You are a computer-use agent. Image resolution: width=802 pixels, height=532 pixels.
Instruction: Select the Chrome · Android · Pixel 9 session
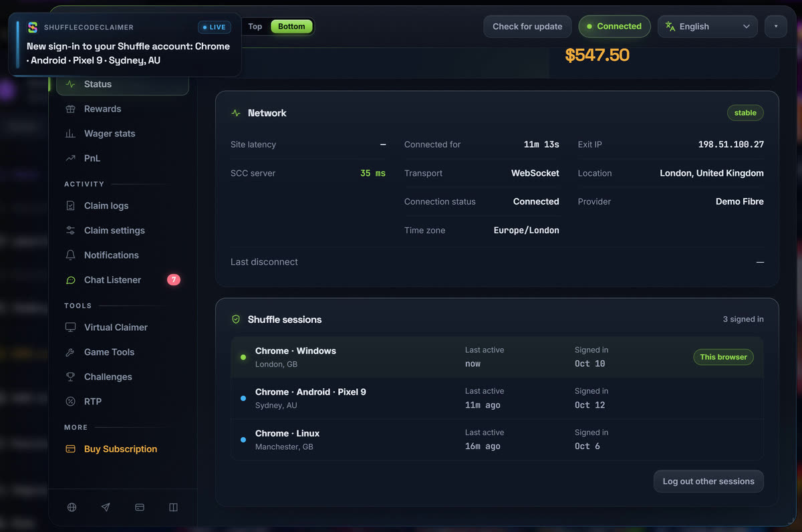coord(497,398)
